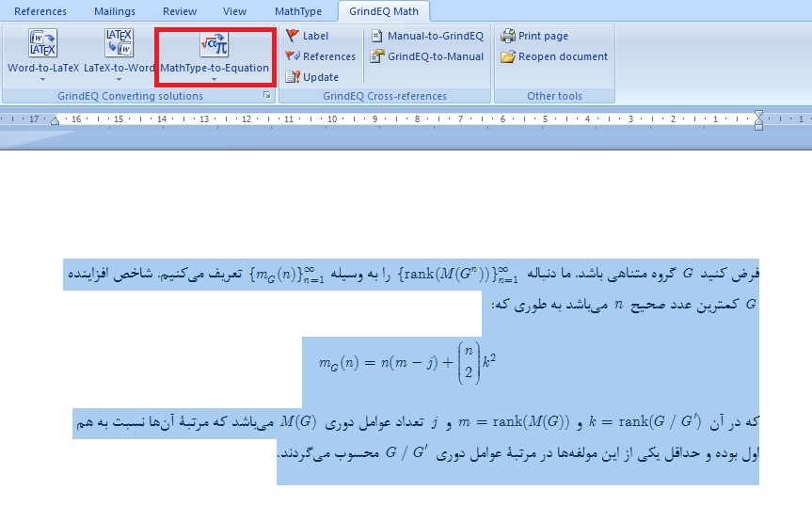Click the displayed equation m_G(n) formula

(x=407, y=362)
